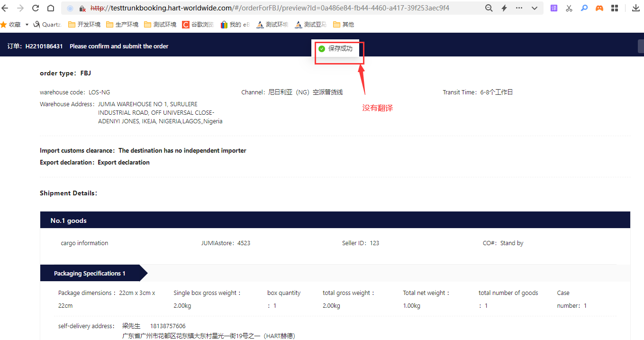644x340 pixels.
Task: Open the orange game controller extension
Action: point(599,8)
